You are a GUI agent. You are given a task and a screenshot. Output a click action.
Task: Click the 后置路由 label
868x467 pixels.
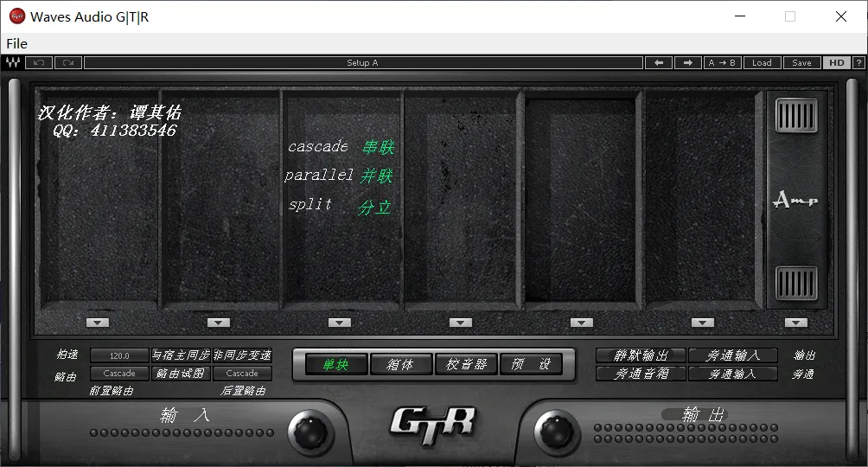point(243,391)
